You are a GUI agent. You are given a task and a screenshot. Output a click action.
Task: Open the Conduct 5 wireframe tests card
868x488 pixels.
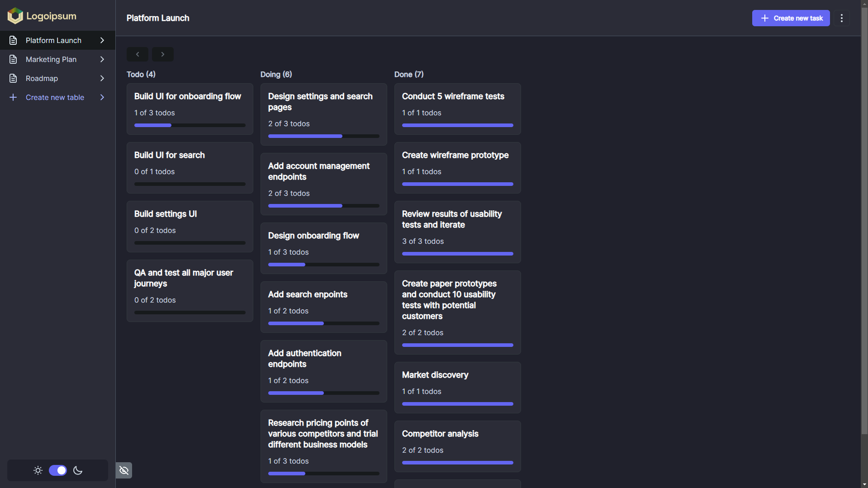pos(458,109)
